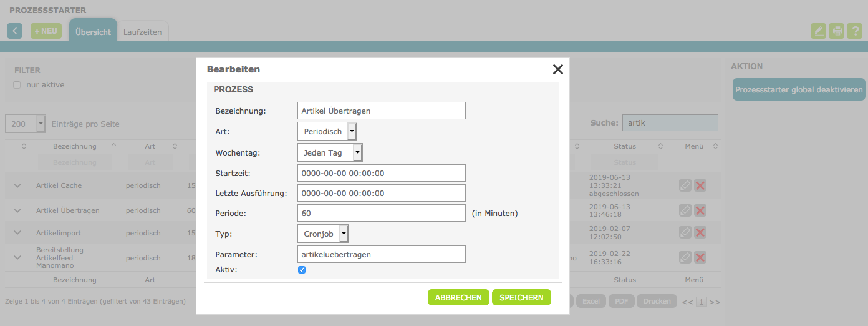
Task: Click the back arrow icon
Action: (15, 31)
